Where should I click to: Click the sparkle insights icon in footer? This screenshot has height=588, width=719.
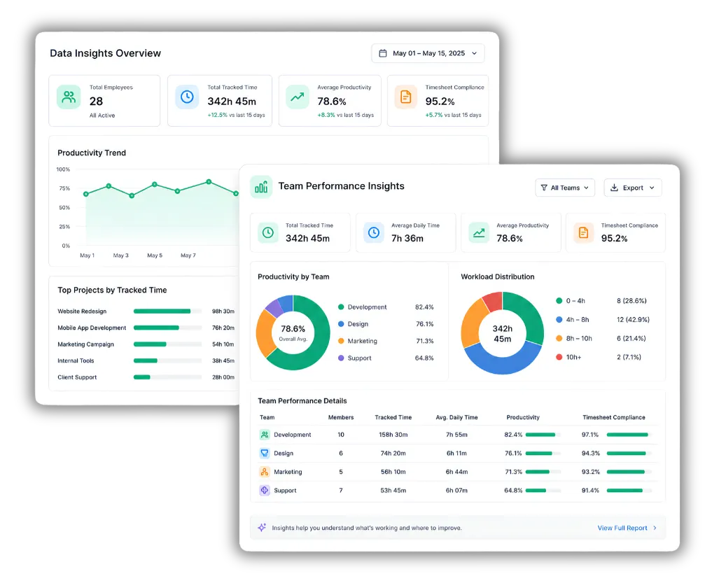[x=262, y=528]
